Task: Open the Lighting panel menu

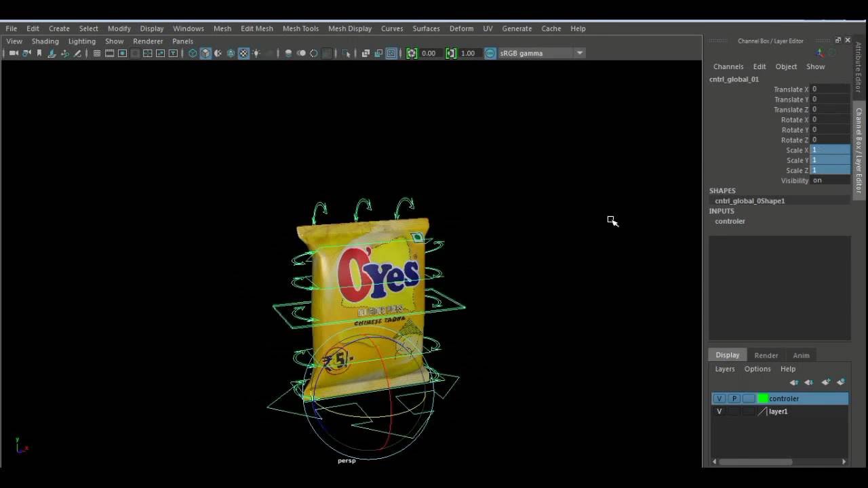Action: (81, 41)
